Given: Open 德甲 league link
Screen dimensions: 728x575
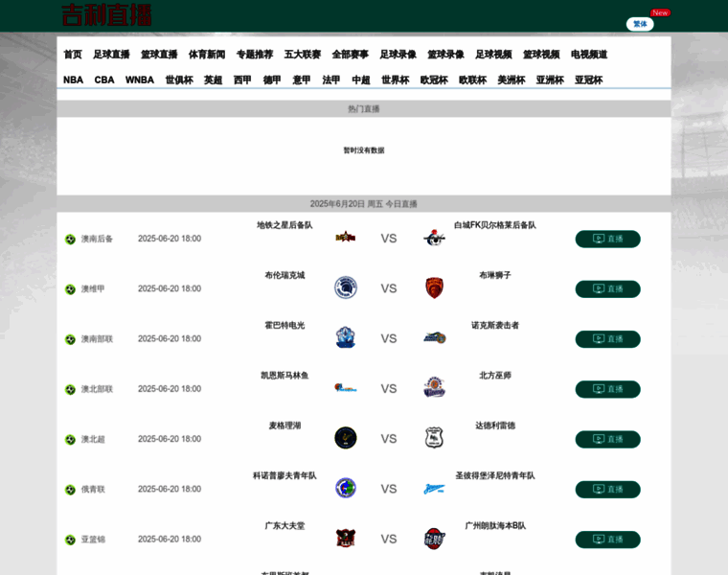Looking at the screenshot, I should 272,80.
